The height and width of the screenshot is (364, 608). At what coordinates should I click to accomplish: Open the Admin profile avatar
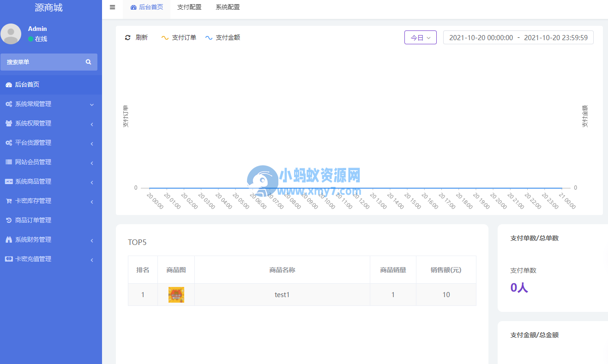click(11, 34)
